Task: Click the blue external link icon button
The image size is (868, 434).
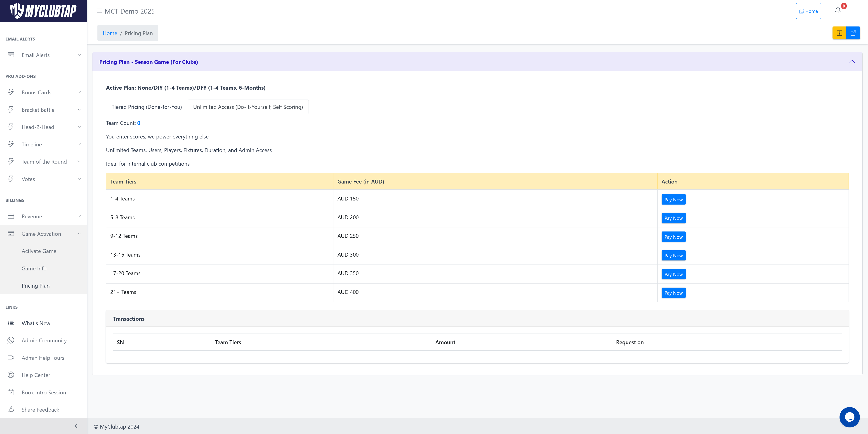Action: (x=853, y=33)
